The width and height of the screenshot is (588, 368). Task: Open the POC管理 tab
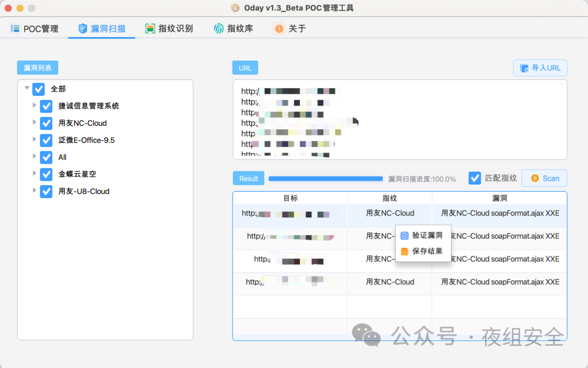point(34,28)
